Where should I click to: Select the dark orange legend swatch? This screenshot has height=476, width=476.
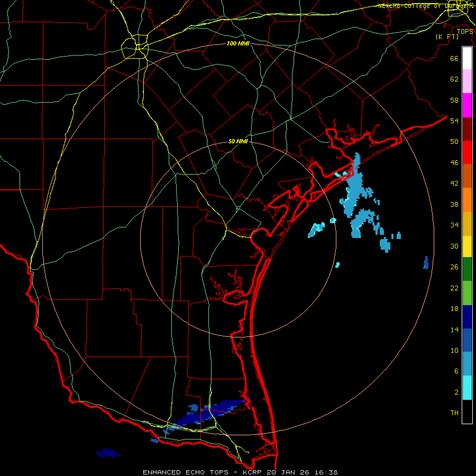pos(467,176)
